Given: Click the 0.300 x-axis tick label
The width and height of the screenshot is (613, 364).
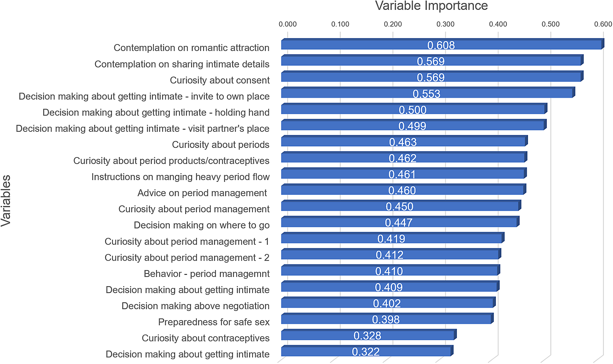Looking at the screenshot, I should coord(445,24).
